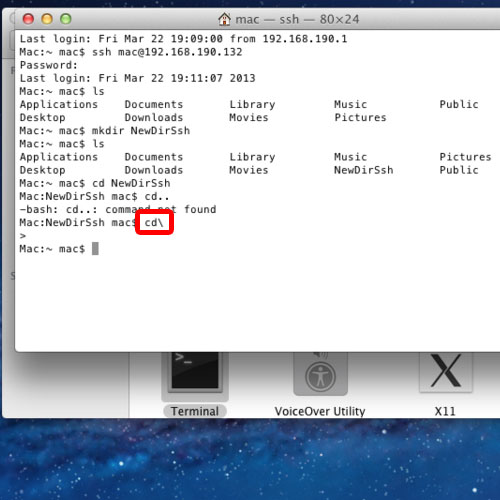Click the VoiceOver Utility label
Screen dimensions: 500x500
point(320,411)
